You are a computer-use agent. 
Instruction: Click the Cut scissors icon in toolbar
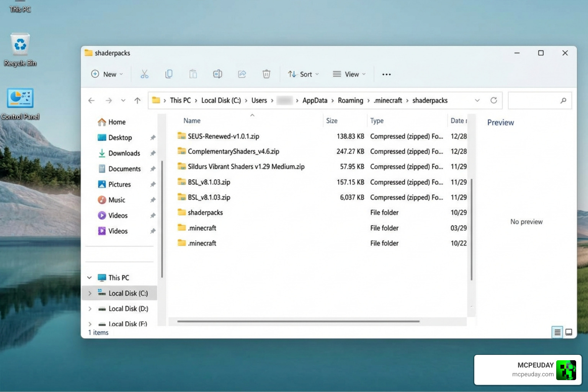pos(144,74)
